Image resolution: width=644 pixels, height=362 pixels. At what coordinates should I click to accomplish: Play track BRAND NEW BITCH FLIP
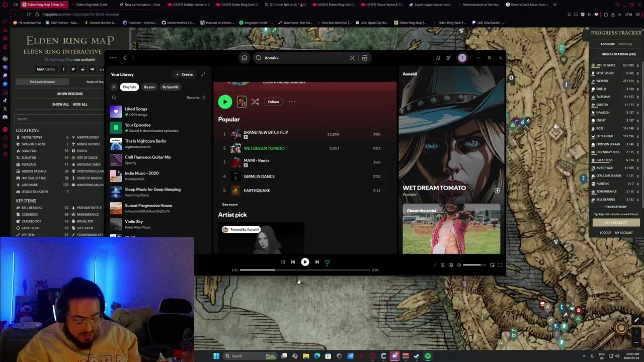tap(305, 134)
